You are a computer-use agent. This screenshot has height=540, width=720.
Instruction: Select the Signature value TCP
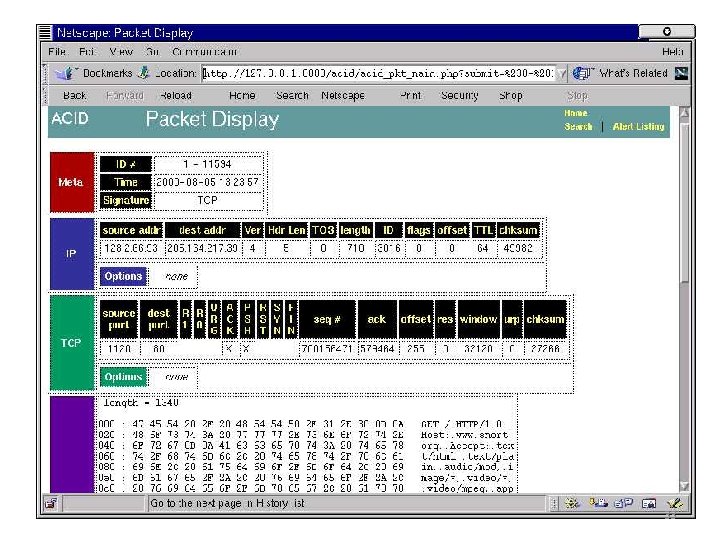207,200
